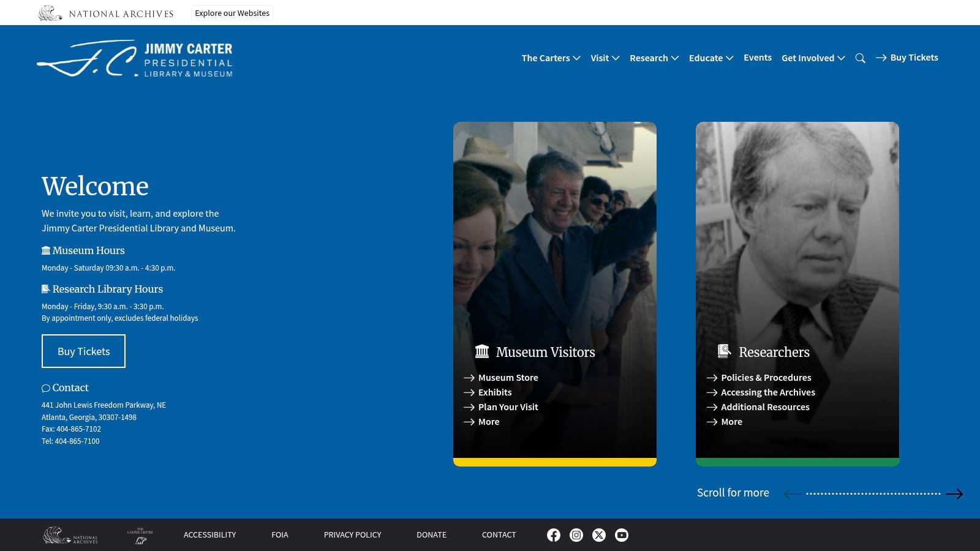Click the Research Library Hours heading
Screen dimensions: 980x551
pos(108,289)
